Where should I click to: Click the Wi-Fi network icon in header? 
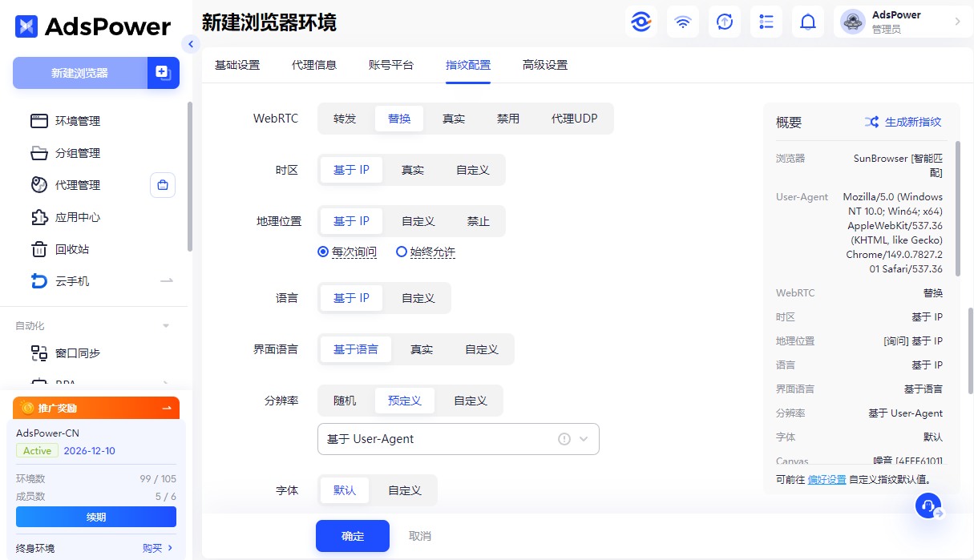(683, 22)
